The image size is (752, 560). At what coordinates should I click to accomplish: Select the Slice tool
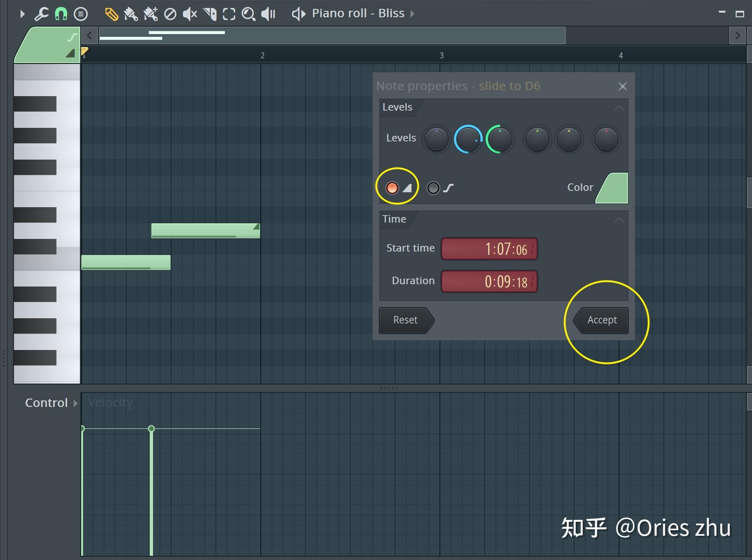click(210, 14)
